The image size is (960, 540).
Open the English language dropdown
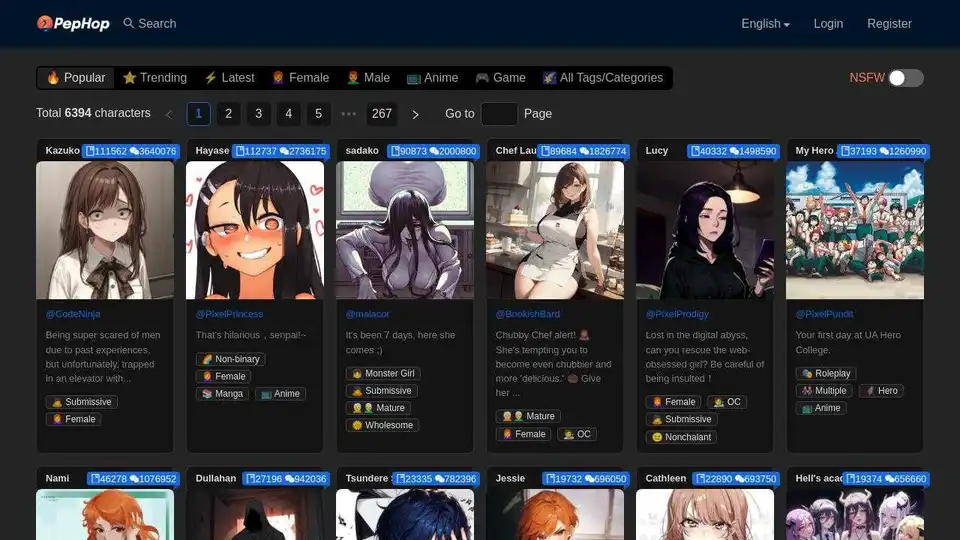765,23
